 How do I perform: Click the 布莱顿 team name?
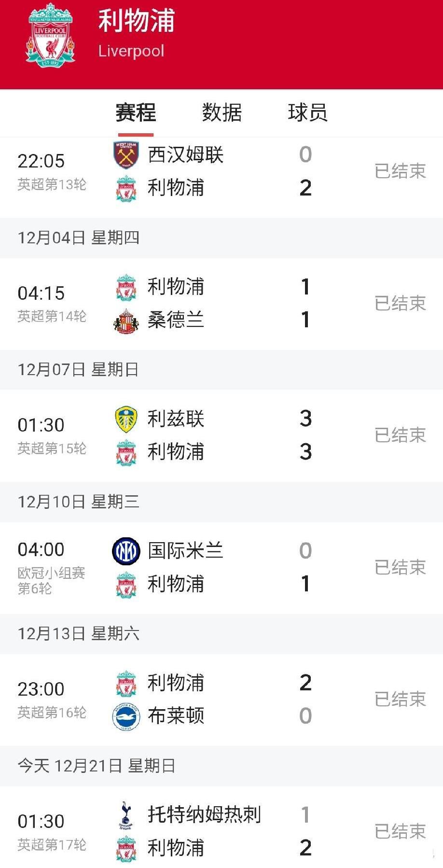click(176, 716)
